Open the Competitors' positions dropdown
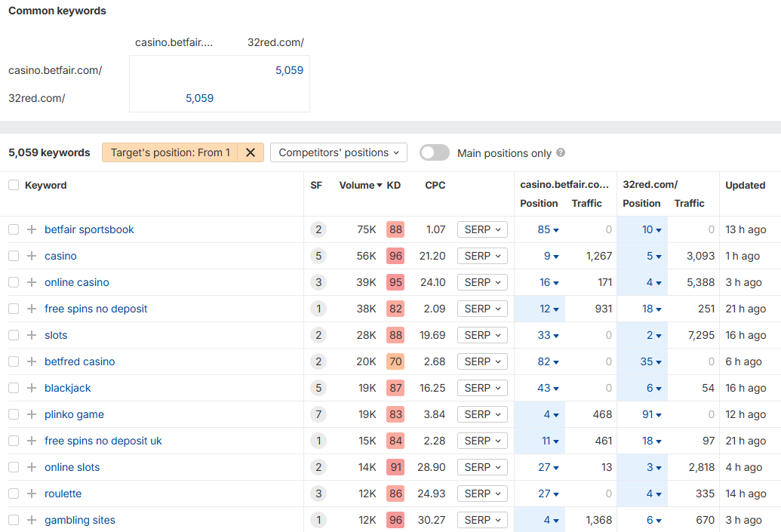The height and width of the screenshot is (532, 781). (x=338, y=152)
